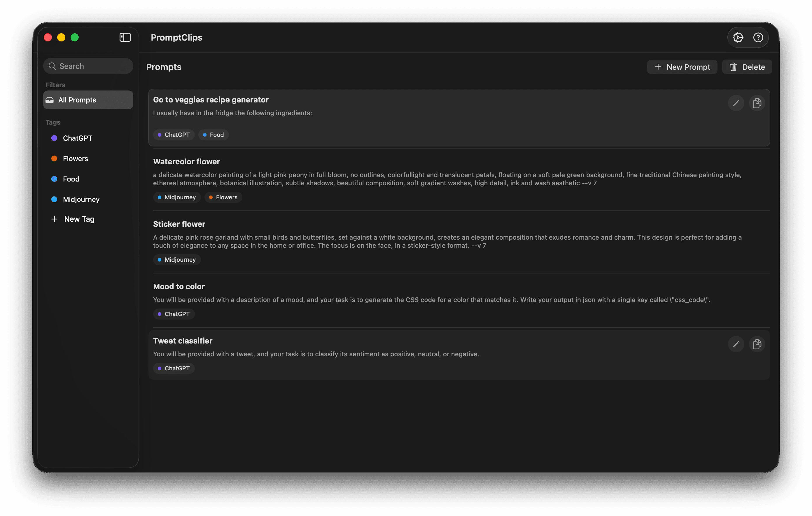The width and height of the screenshot is (812, 516).
Task: Create a New Tag
Action: point(79,219)
